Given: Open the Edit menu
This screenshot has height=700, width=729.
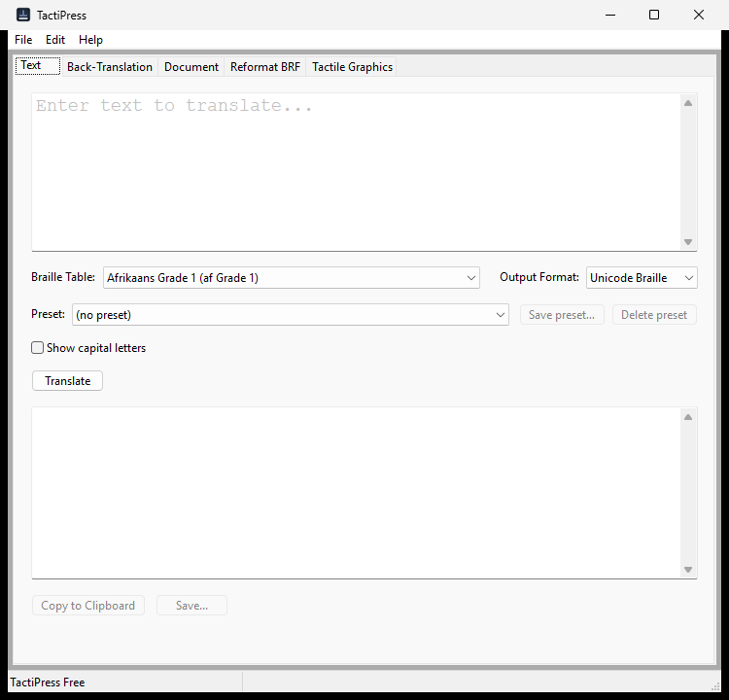Looking at the screenshot, I should click(54, 40).
